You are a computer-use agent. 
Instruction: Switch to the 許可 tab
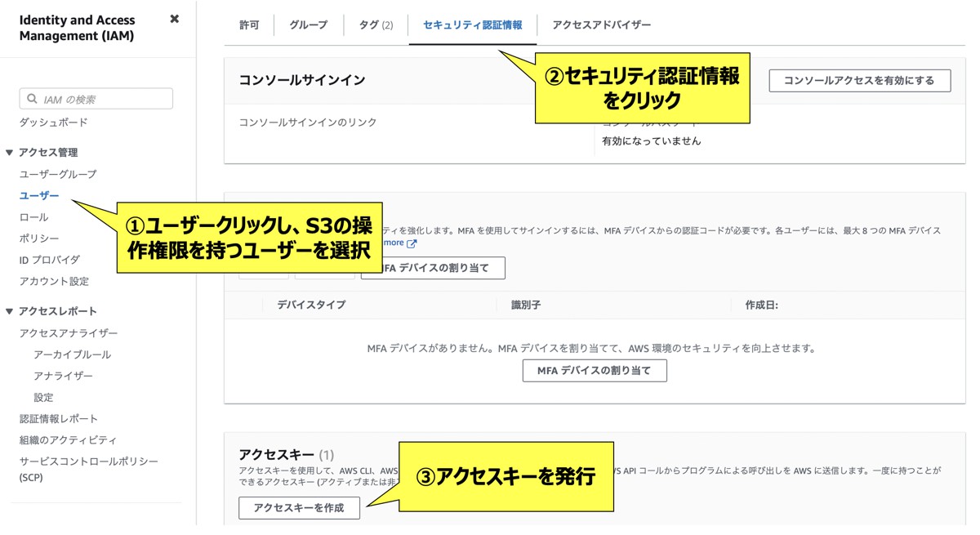(248, 25)
